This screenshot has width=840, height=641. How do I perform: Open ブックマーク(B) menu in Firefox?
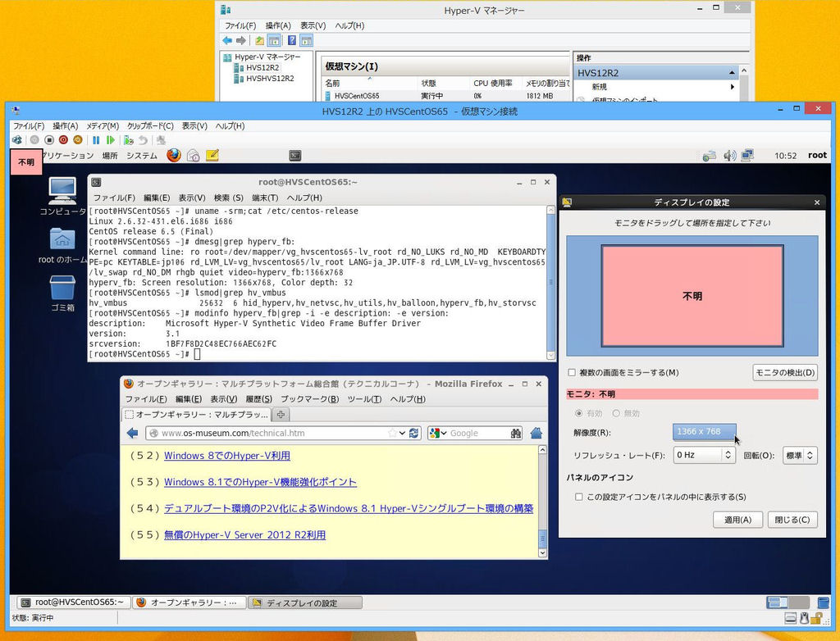[309, 399]
